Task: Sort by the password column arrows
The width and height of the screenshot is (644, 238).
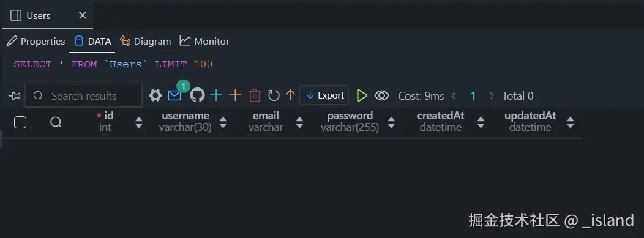Action: pyautogui.click(x=391, y=122)
